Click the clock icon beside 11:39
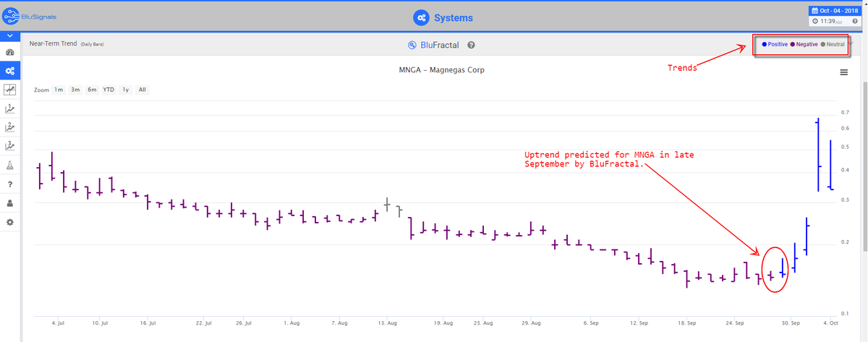The height and width of the screenshot is (342, 868). click(x=816, y=21)
